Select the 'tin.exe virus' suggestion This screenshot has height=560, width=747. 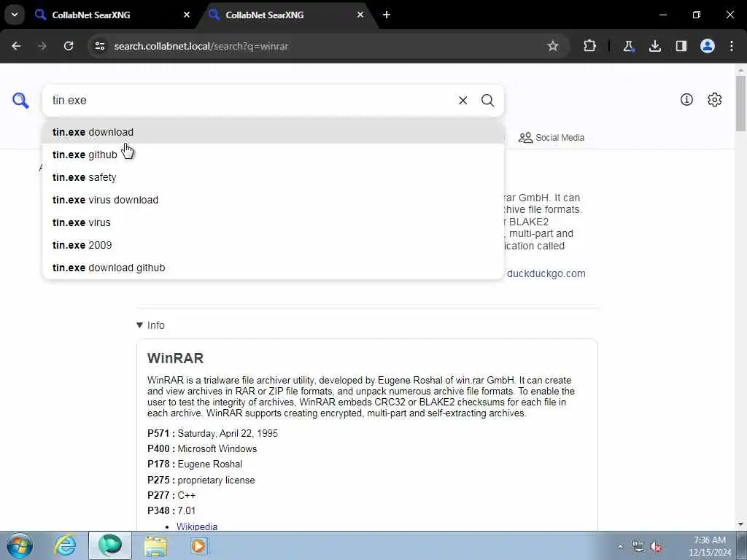point(273,222)
